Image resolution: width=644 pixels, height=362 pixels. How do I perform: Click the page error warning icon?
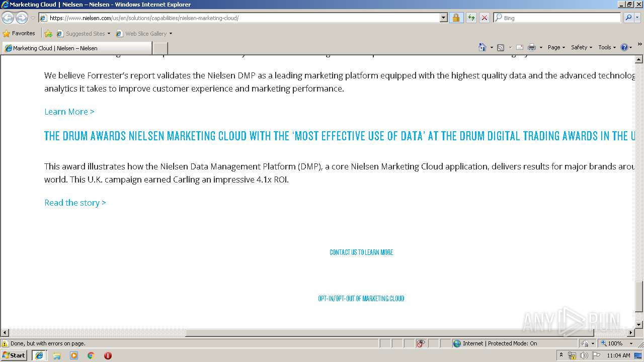tap(5, 344)
